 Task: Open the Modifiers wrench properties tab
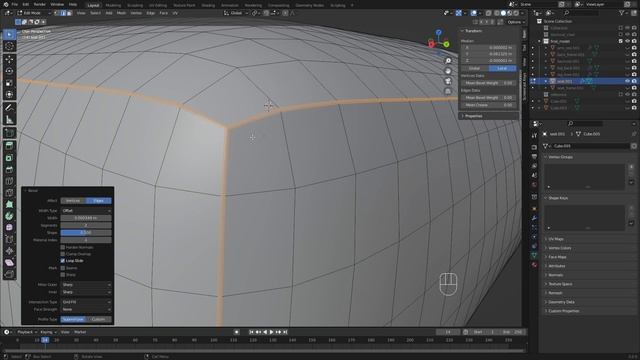click(x=534, y=218)
